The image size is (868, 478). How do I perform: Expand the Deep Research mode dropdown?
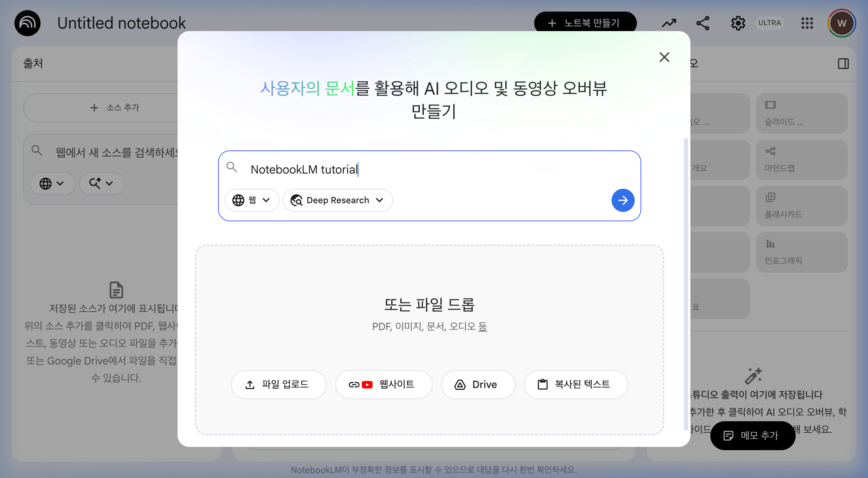(x=338, y=200)
